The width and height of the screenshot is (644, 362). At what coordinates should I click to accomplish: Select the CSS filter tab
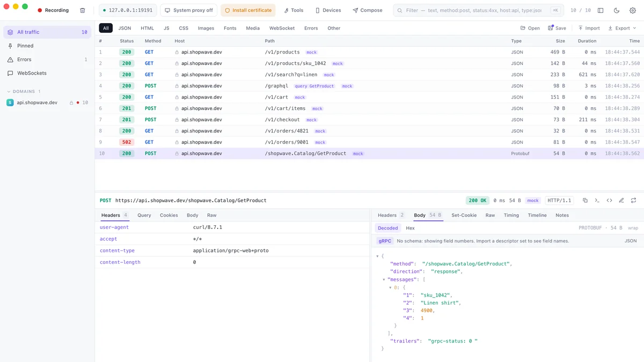(184, 28)
